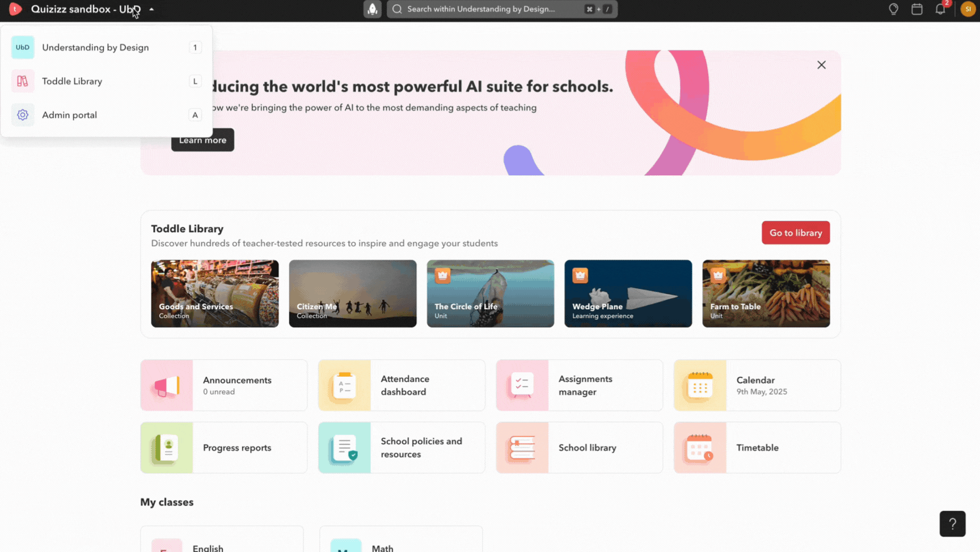Click the '0 unread' announcements text
980x552 pixels.
click(x=219, y=392)
